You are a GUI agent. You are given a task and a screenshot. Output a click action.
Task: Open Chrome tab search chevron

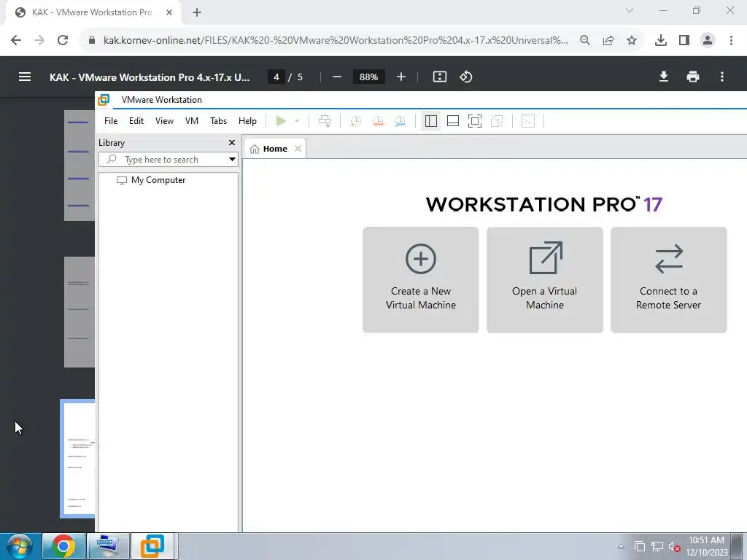[630, 10]
